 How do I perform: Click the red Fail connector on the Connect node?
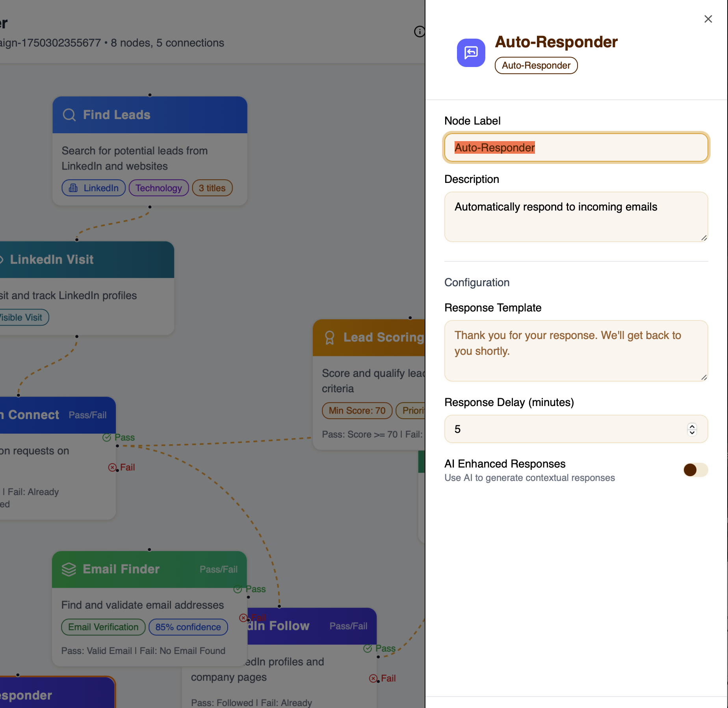coord(112,468)
